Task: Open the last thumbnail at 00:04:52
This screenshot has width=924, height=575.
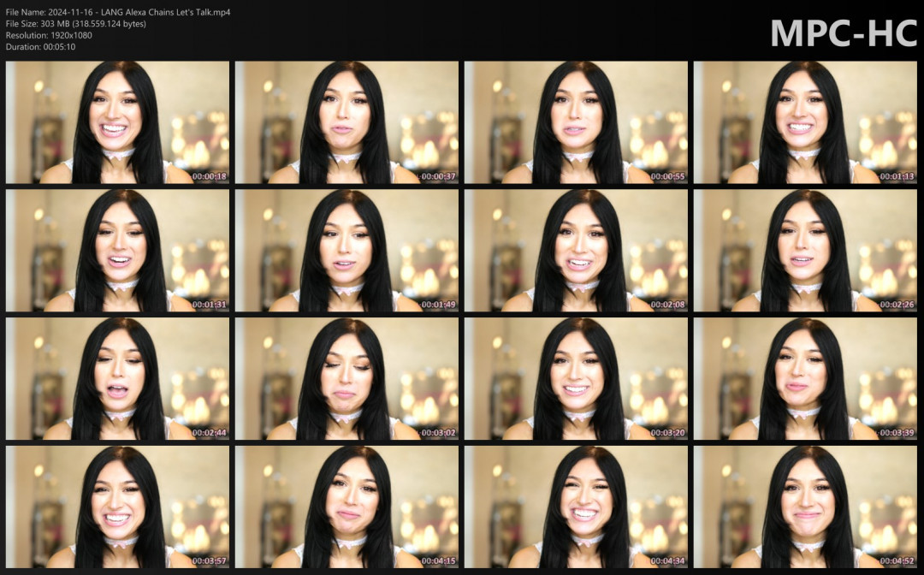Action: (804, 507)
